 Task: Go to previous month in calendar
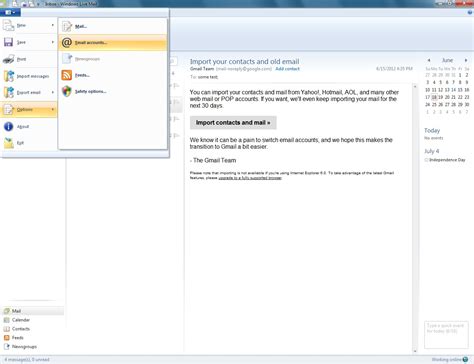point(429,60)
